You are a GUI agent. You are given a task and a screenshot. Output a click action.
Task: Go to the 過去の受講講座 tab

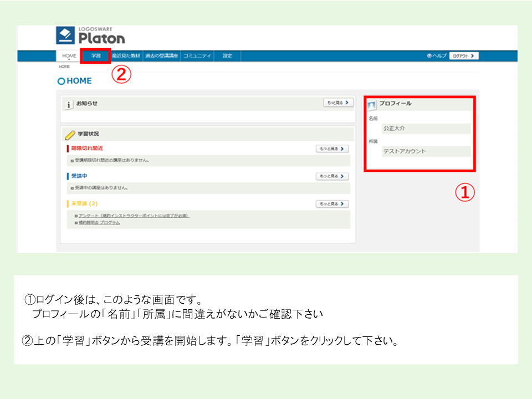click(161, 56)
